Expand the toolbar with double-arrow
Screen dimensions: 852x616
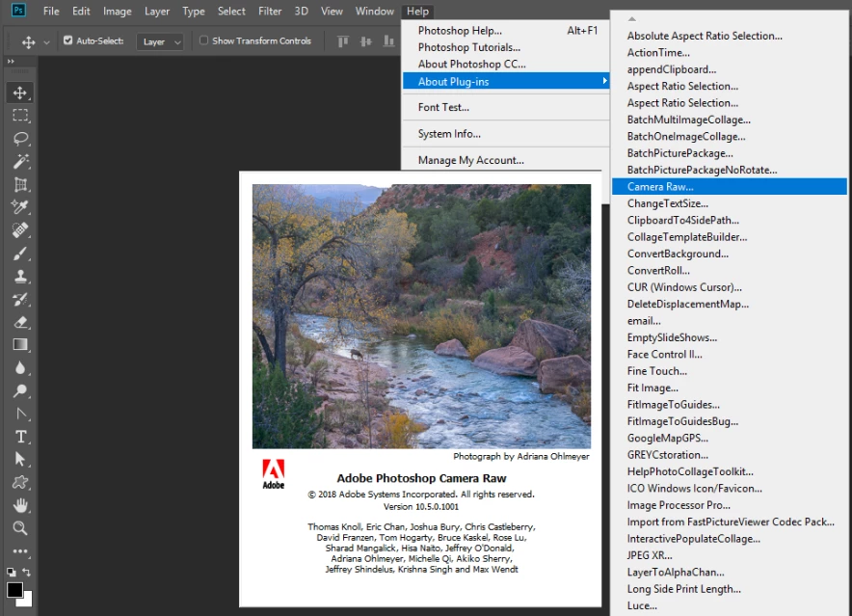tap(11, 61)
